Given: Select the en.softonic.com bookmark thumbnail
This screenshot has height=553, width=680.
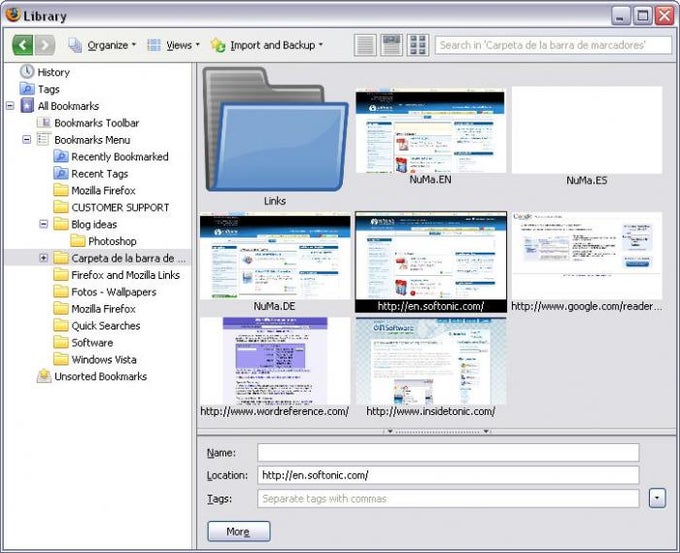Looking at the screenshot, I should [430, 256].
